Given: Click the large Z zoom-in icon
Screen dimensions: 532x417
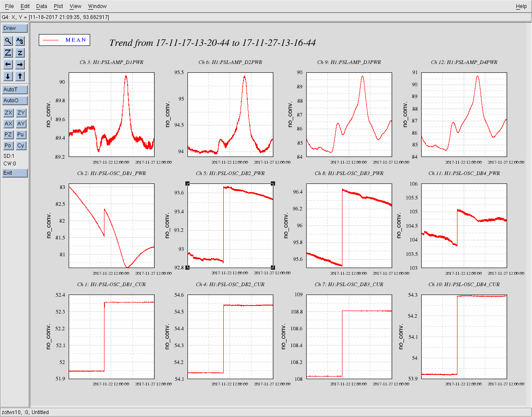Looking at the screenshot, I should pyautogui.click(x=8, y=53).
